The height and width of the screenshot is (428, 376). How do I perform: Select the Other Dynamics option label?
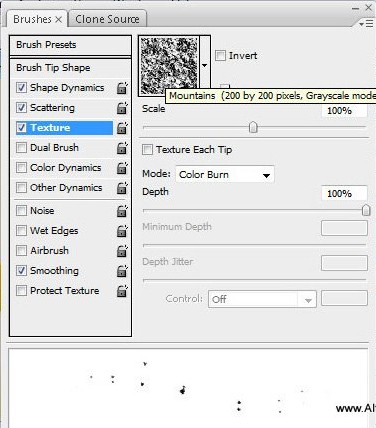pyautogui.click(x=66, y=188)
